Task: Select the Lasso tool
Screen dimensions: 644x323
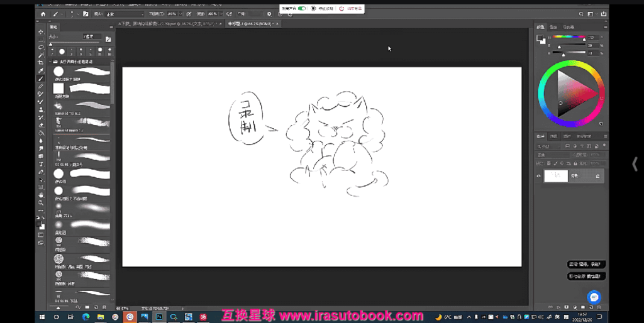Action: click(41, 47)
